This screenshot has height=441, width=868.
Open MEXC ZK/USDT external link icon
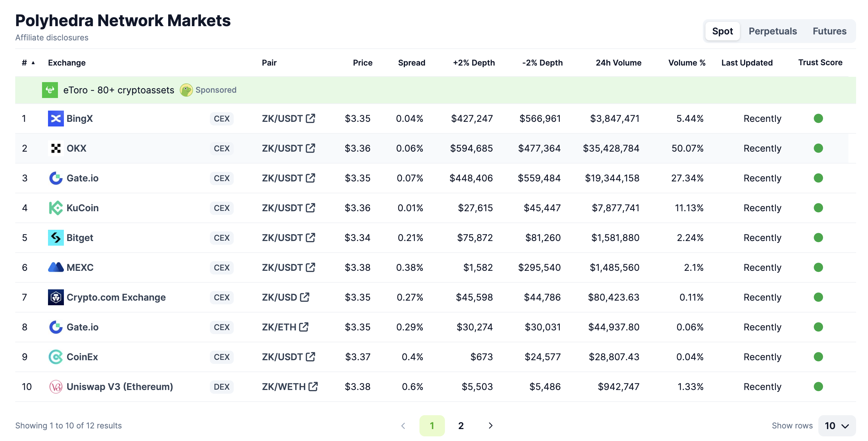tap(310, 267)
